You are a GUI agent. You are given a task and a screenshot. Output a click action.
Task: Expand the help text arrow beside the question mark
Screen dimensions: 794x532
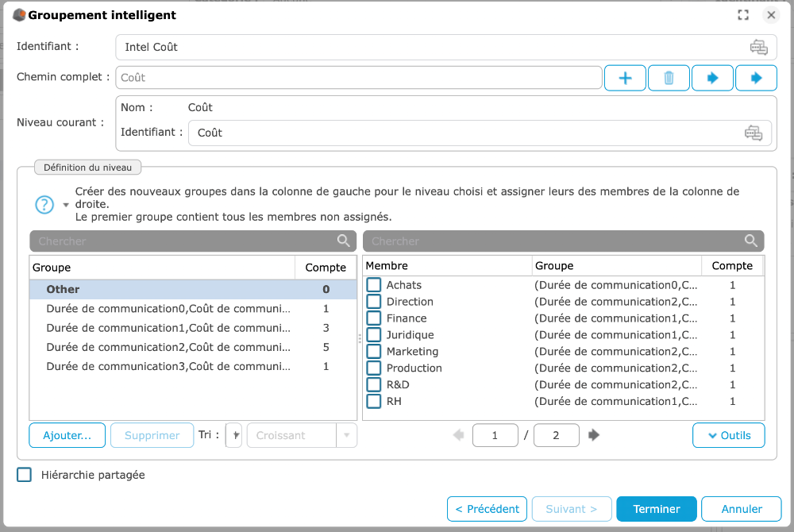[65, 205]
